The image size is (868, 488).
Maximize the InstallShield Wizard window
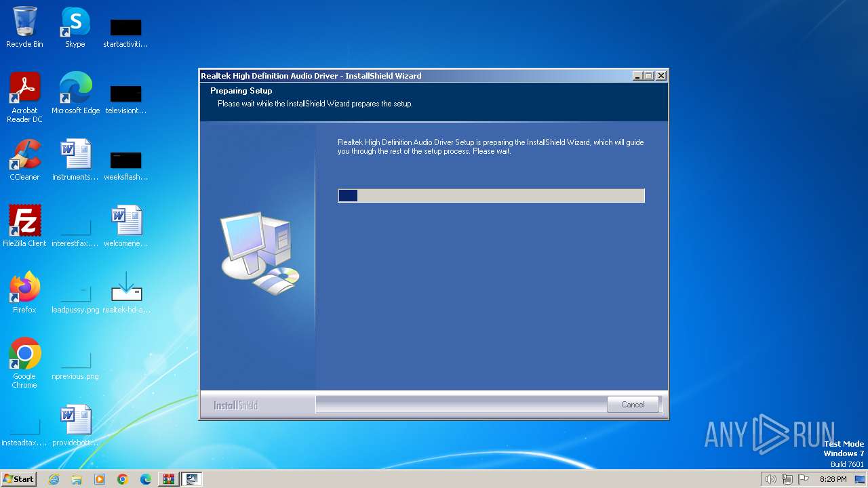649,76
